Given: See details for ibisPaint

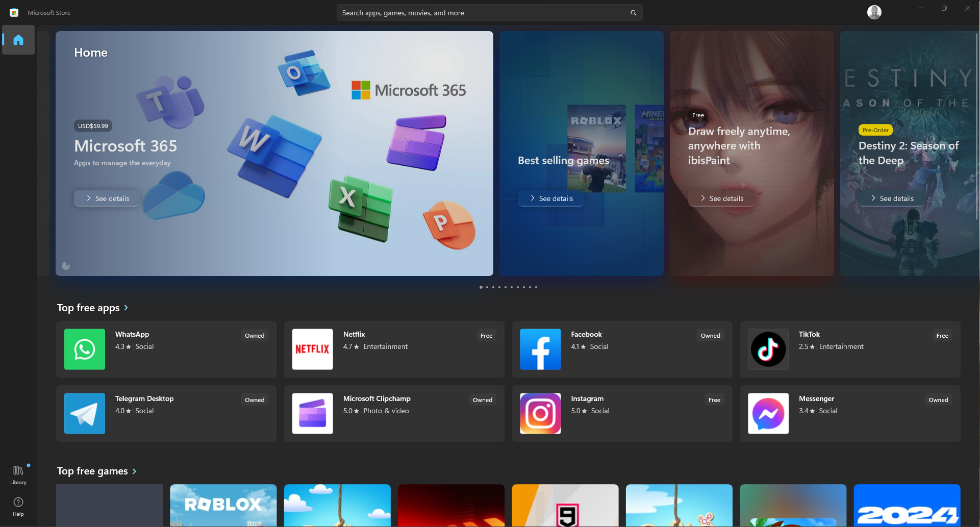Looking at the screenshot, I should (721, 198).
